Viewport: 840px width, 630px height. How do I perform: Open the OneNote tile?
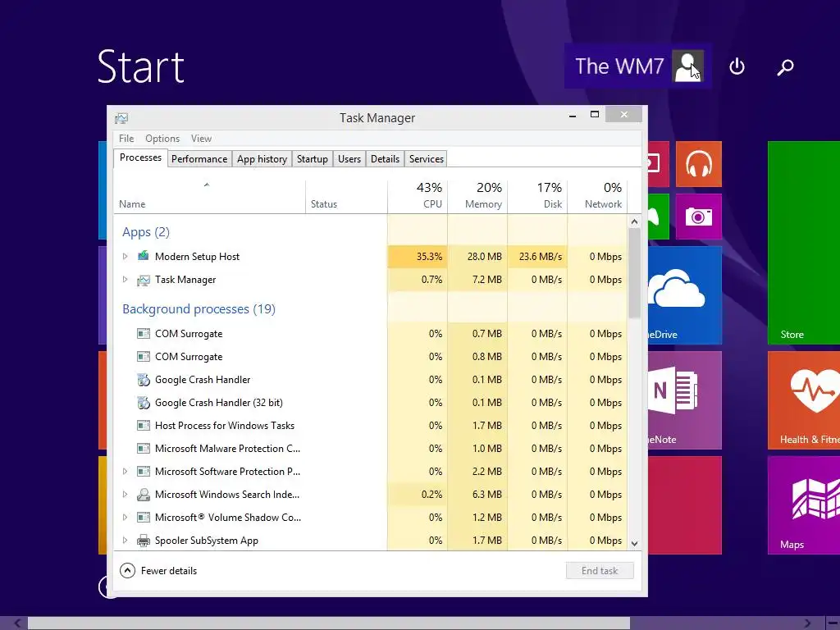[x=685, y=400]
